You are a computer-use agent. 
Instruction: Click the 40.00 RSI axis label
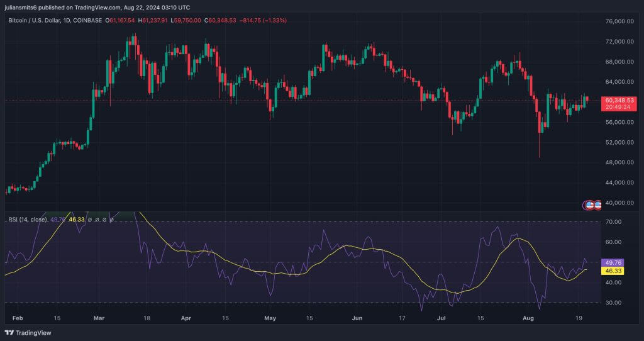[x=614, y=282]
